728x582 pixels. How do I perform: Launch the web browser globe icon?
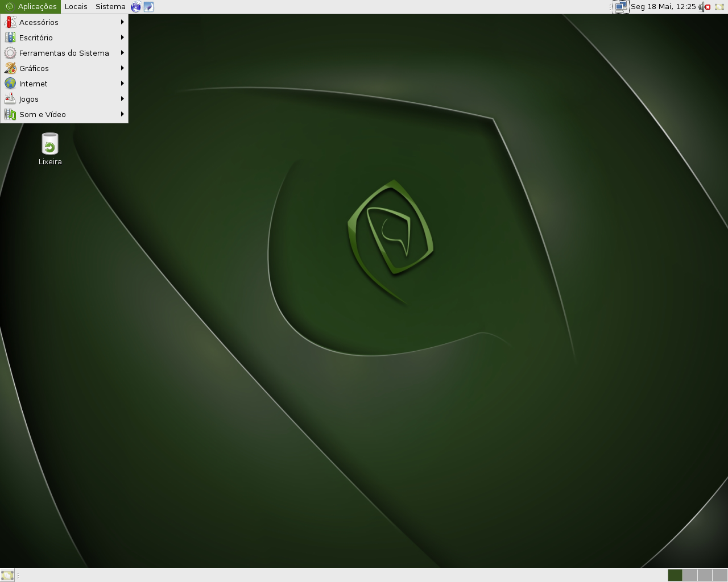136,7
